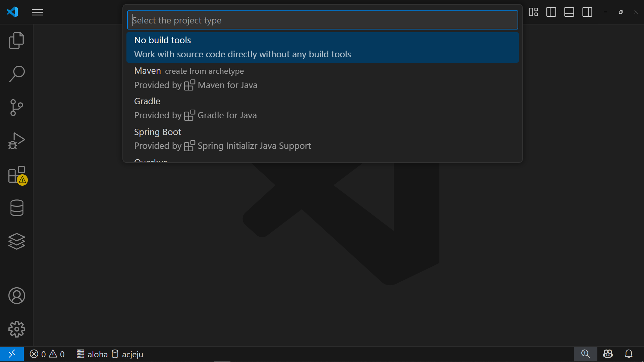Open the hamburger application menu
This screenshot has width=644, height=362.
38,12
